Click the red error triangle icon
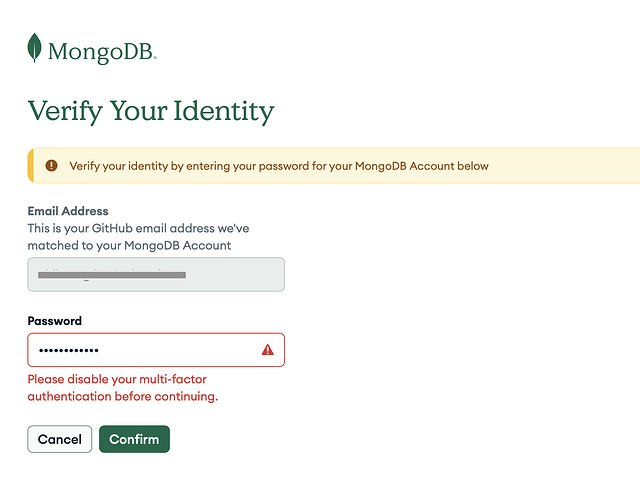This screenshot has width=640, height=500. [267, 350]
